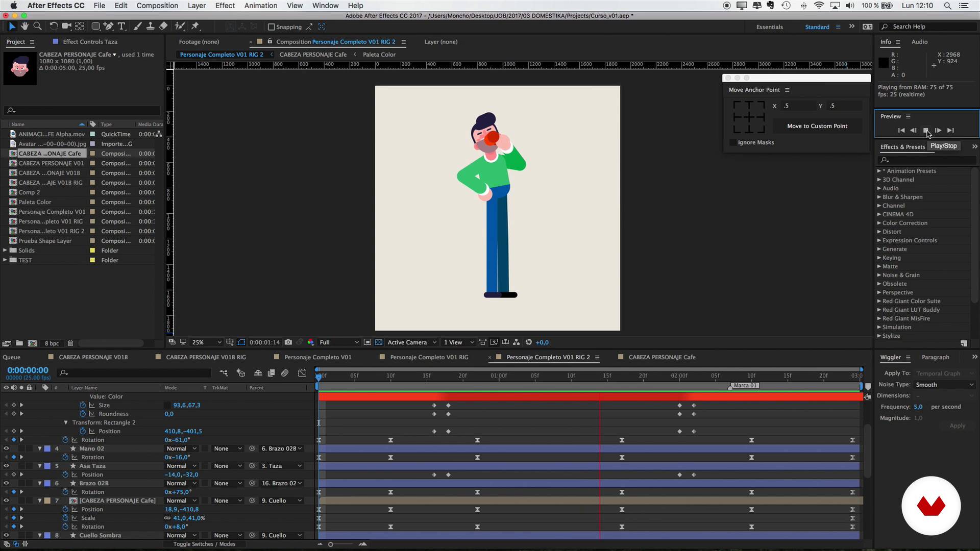
Task: Select the Zoom magnifier tool
Action: click(37, 26)
